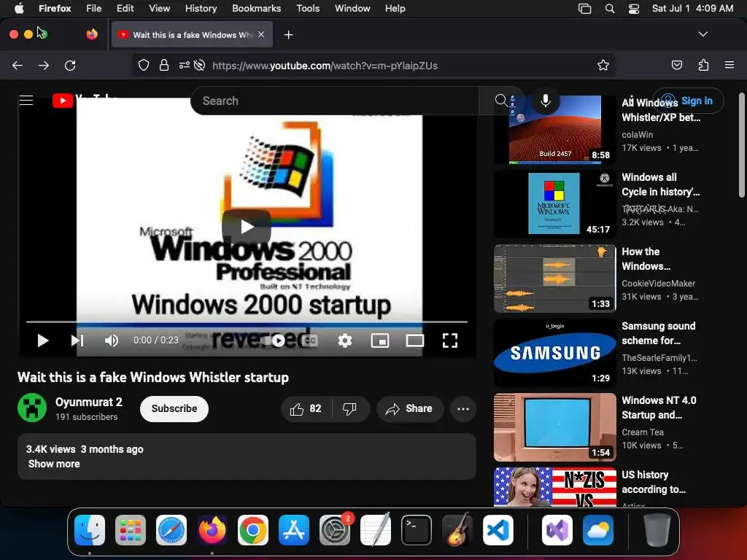
Task: Open the player settings gear
Action: (345, 341)
